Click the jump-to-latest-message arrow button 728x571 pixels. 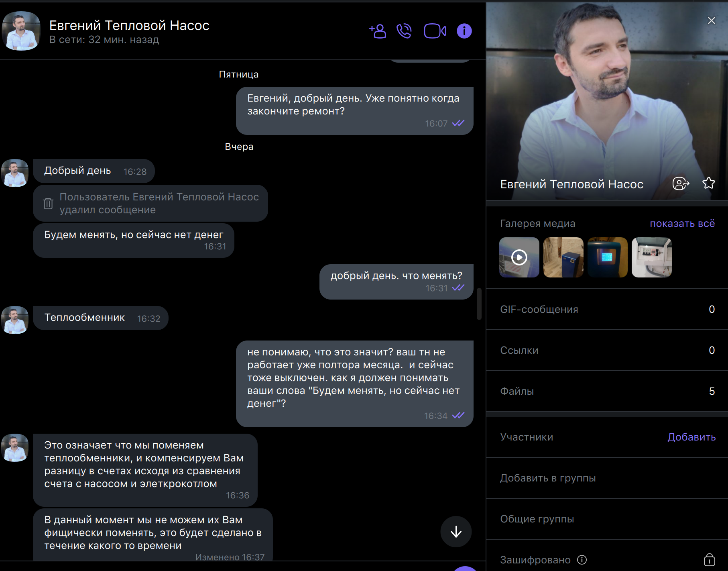[456, 532]
